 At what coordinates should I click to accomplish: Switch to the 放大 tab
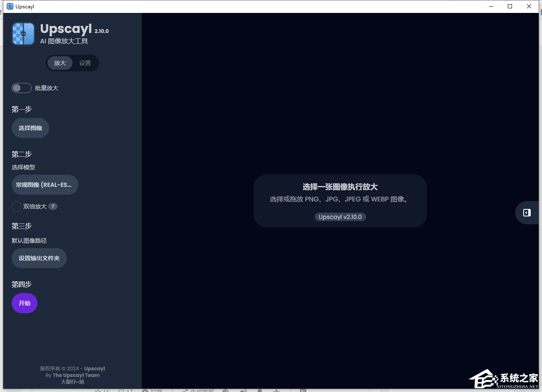point(60,63)
